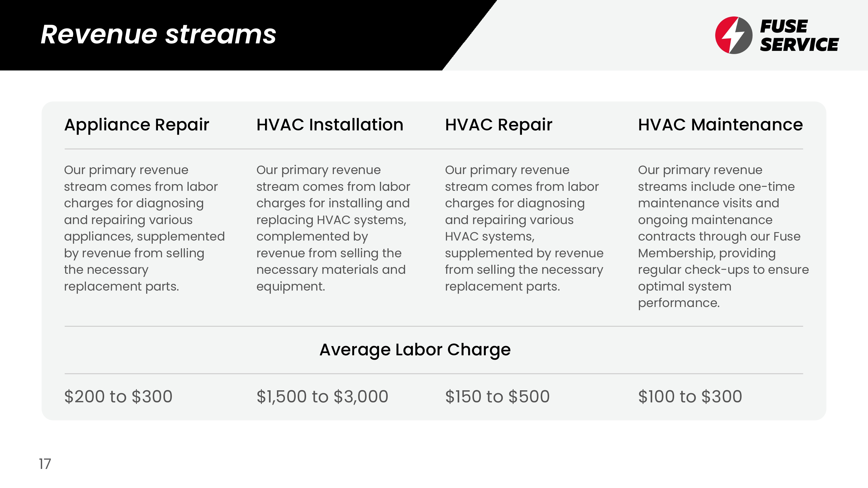Click the word equipment in the installation text

point(290,286)
